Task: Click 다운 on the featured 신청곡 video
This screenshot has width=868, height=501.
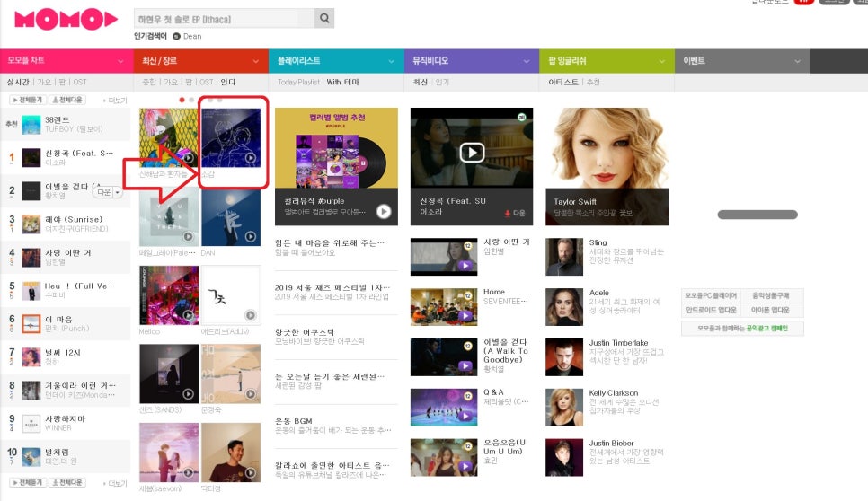Action: [x=514, y=213]
